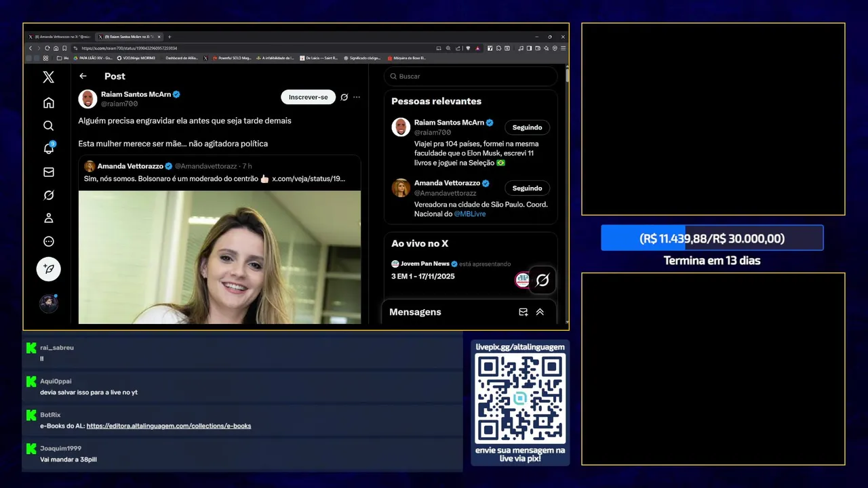
Task: Click the livepix QR code
Action: coord(520,399)
